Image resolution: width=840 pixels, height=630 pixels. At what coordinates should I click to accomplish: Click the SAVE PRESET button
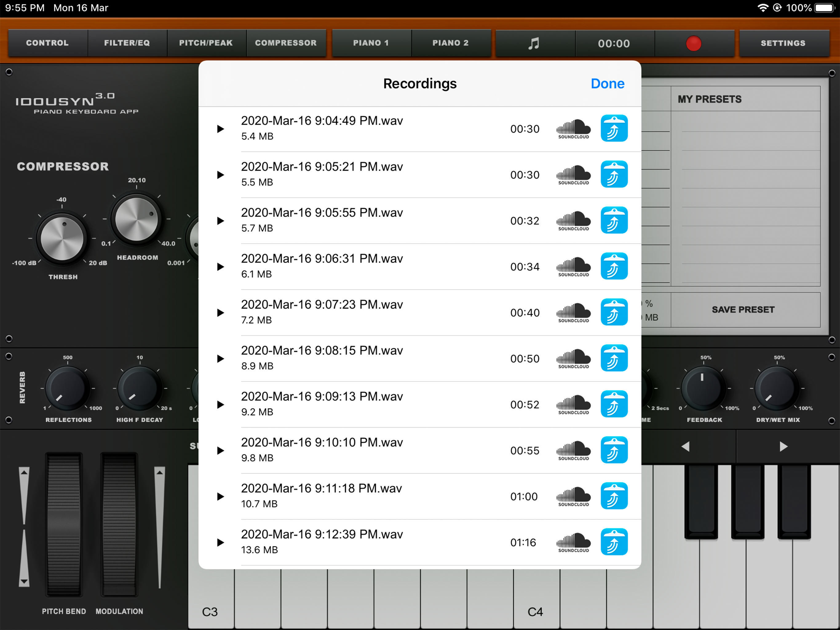click(x=743, y=310)
